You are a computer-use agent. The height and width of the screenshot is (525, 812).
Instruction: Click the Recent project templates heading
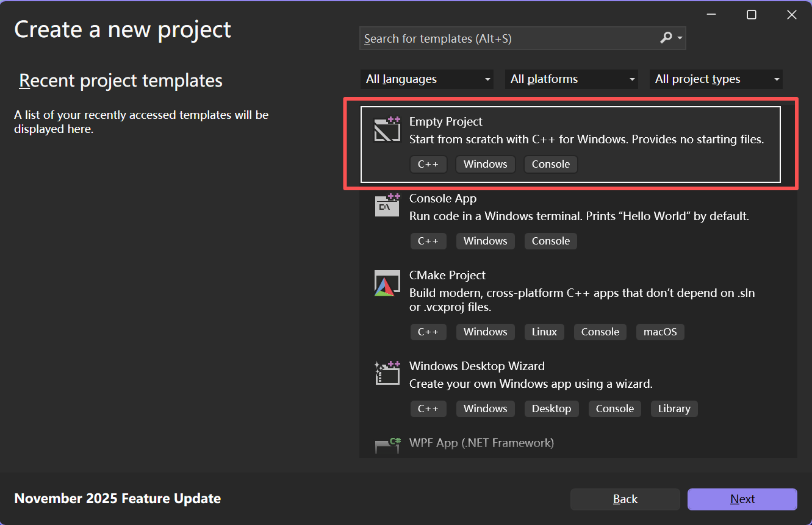pos(121,80)
